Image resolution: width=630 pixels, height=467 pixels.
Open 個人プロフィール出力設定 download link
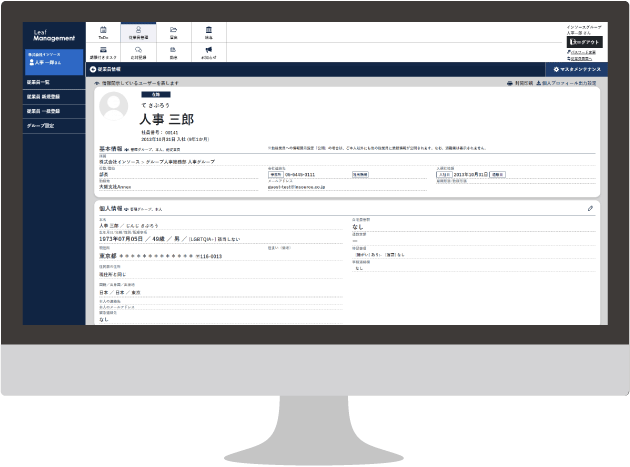tap(566, 83)
